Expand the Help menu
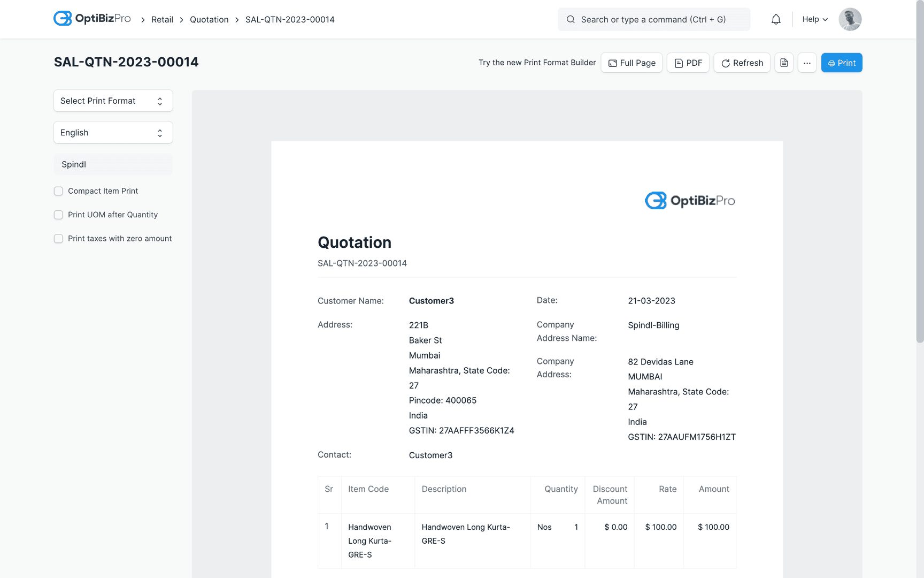 coord(814,19)
